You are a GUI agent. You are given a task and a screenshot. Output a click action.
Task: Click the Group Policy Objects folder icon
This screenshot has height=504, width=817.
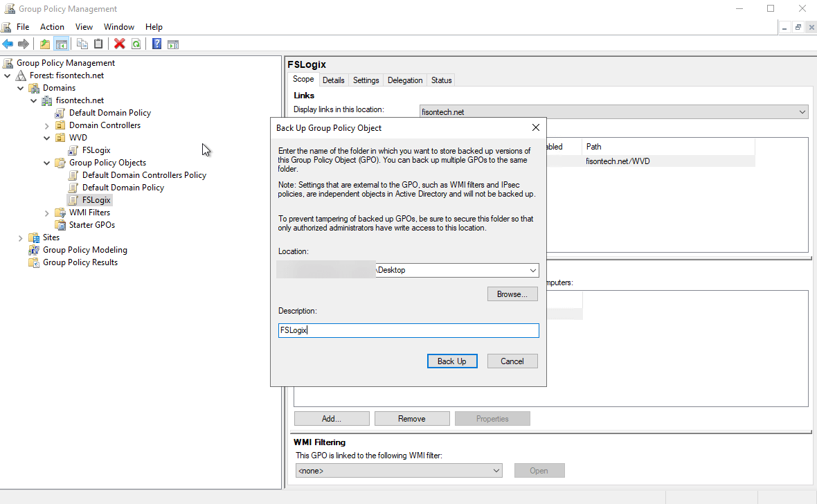pos(60,163)
